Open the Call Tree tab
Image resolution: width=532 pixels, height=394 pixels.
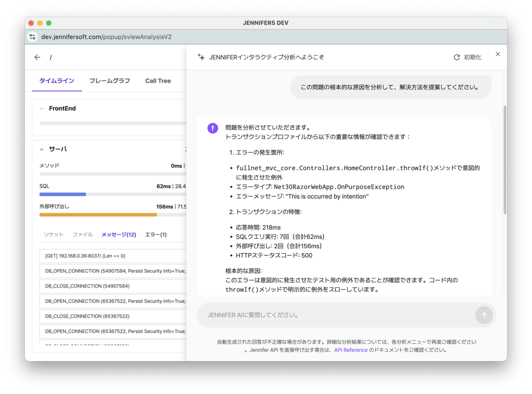[158, 81]
